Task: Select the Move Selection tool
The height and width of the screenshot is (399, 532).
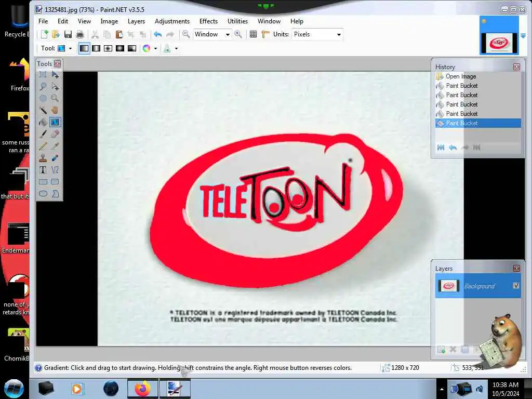Action: tap(55, 87)
